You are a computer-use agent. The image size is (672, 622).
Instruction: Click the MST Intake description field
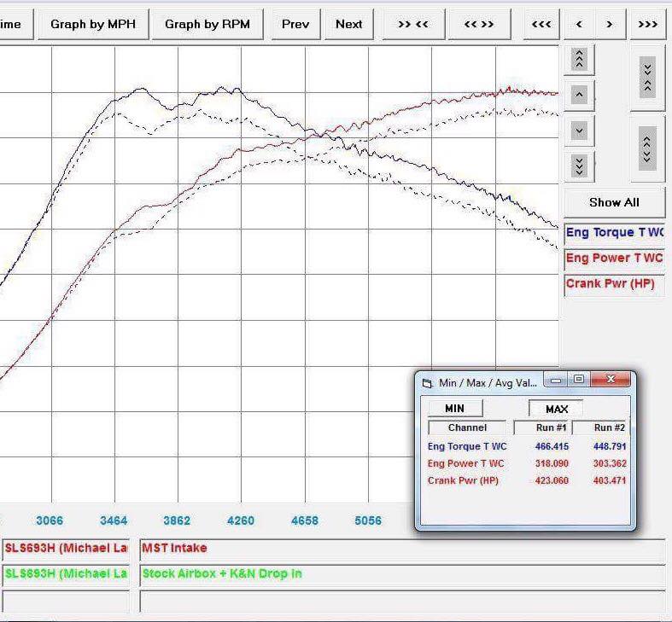(x=402, y=549)
